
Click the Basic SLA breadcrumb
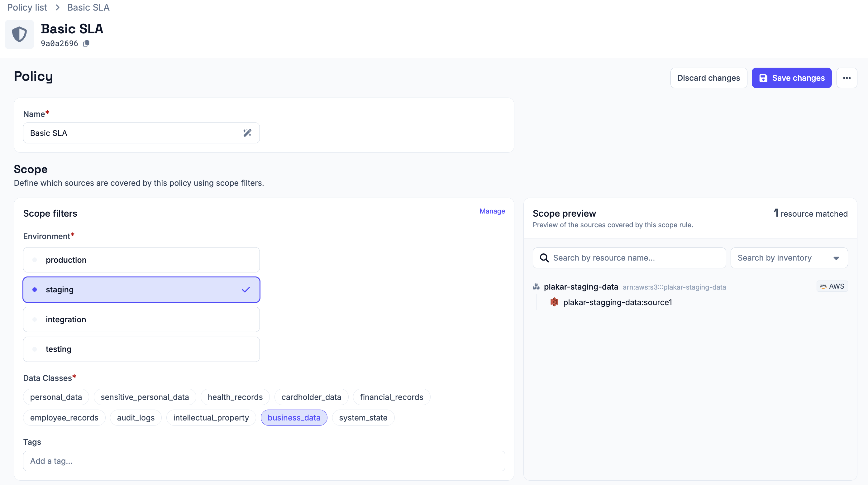pyautogui.click(x=88, y=7)
